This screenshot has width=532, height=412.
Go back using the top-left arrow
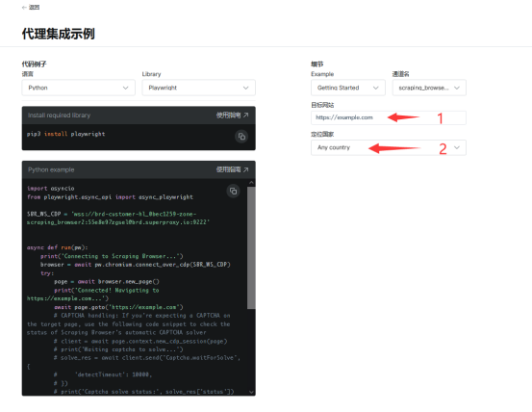coord(24,7)
